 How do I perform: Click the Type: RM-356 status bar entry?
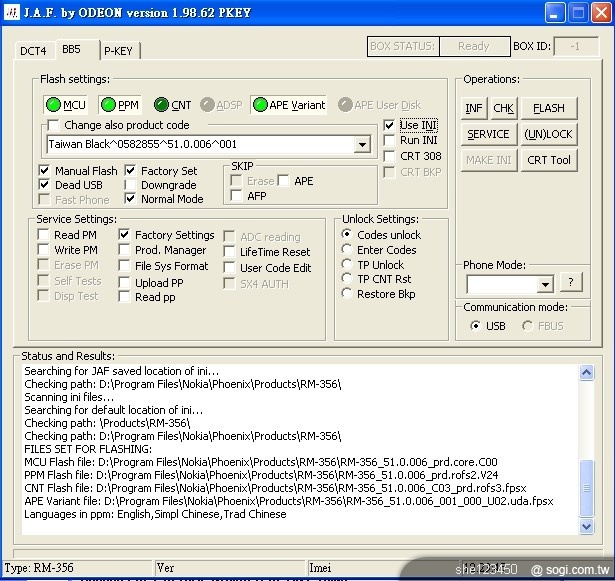point(77,567)
